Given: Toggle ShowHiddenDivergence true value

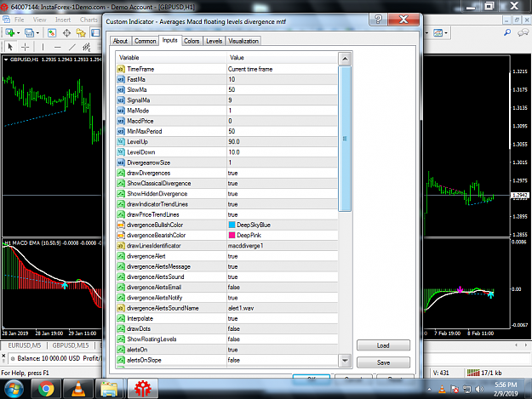Looking at the screenshot, I should [282, 194].
